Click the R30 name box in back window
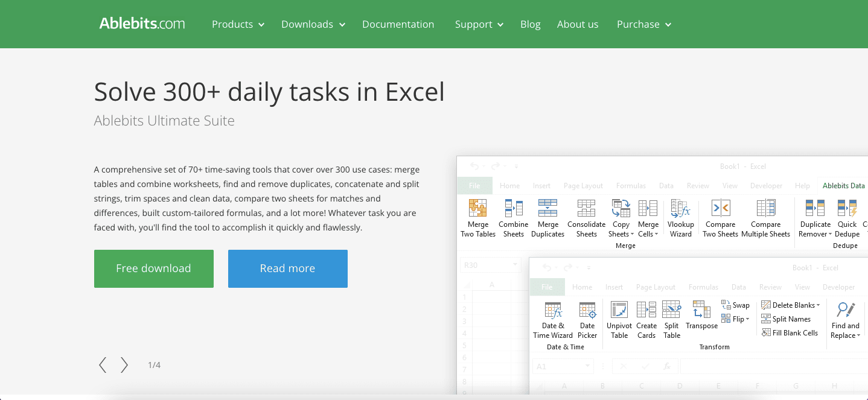Viewport: 868px width, 400px height. coord(490,265)
